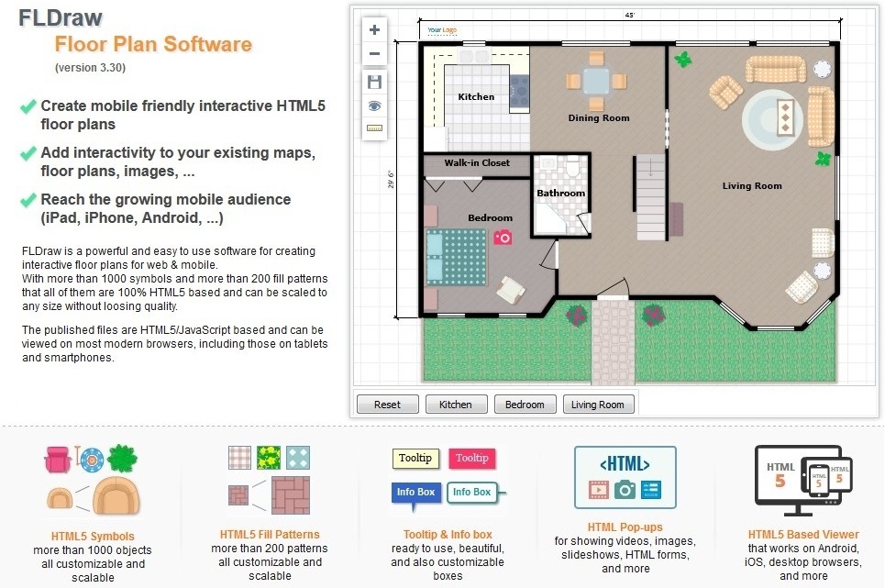Click the Kitchen room label
Screen dimensions: 885x588
point(476,97)
